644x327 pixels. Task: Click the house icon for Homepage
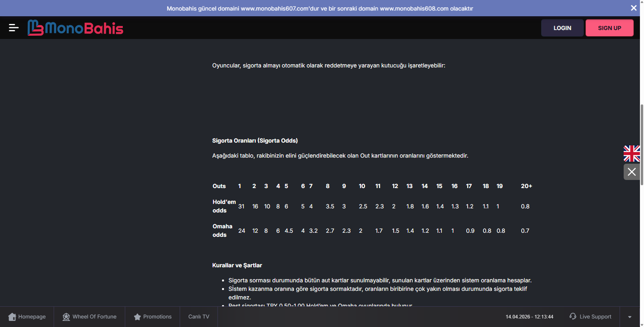click(x=12, y=317)
